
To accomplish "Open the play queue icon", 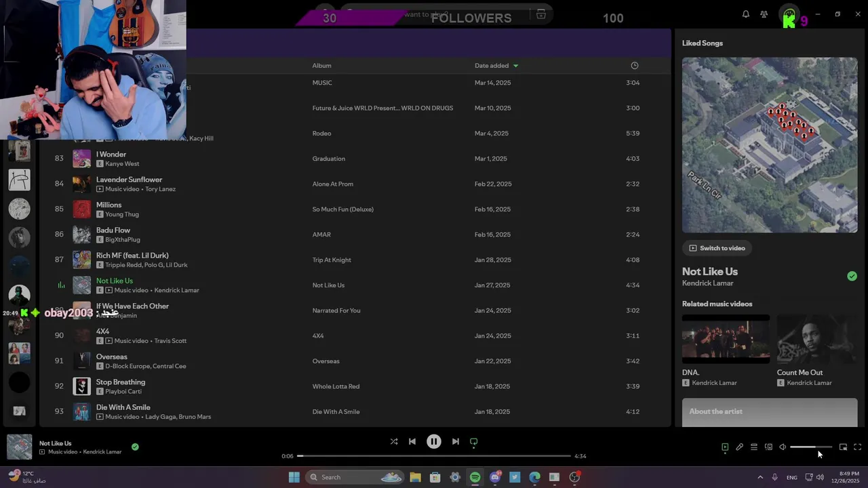I will (754, 447).
